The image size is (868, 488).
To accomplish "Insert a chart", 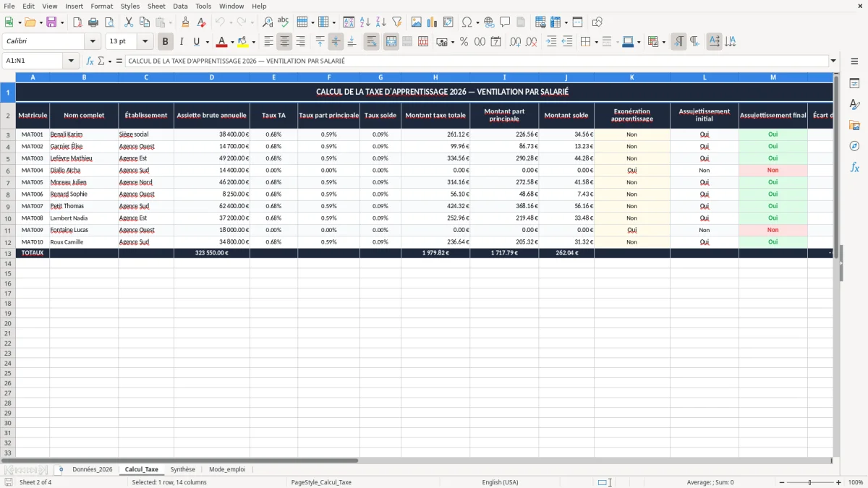I will pyautogui.click(x=433, y=22).
